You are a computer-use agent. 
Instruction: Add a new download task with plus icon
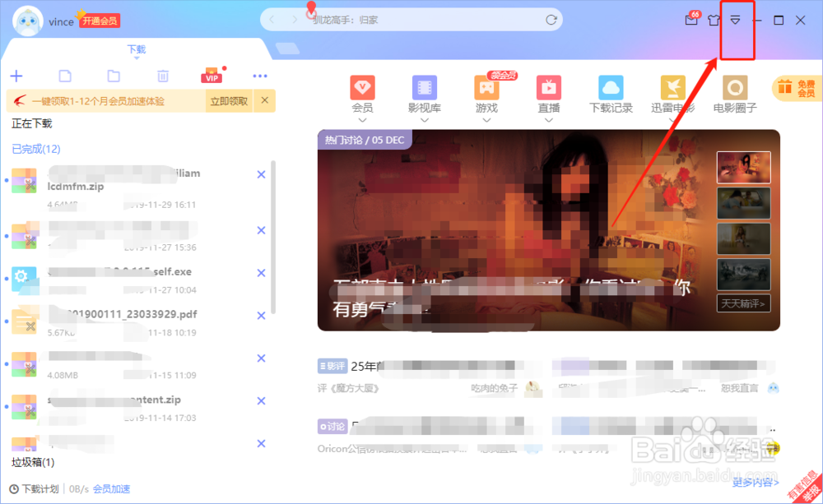click(16, 76)
